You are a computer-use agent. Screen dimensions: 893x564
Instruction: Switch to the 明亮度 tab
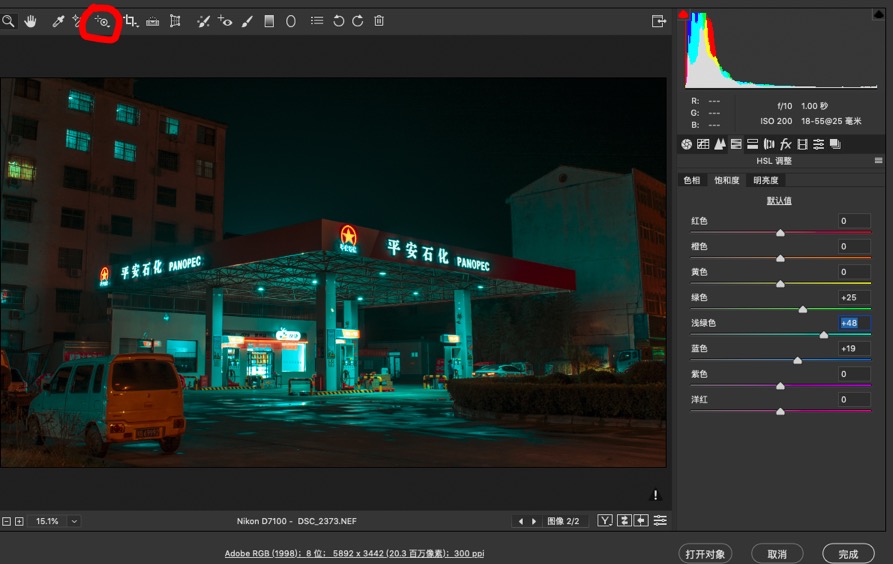[x=766, y=181]
